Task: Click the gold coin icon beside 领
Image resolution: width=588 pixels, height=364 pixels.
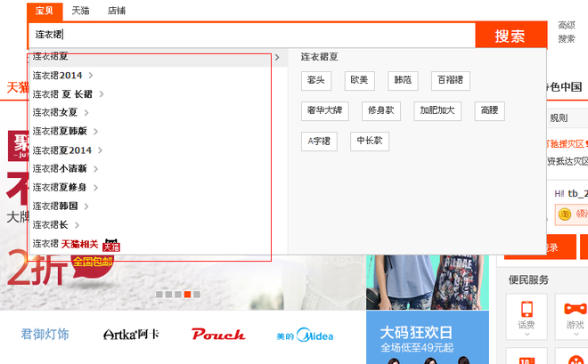Action: pyautogui.click(x=564, y=214)
